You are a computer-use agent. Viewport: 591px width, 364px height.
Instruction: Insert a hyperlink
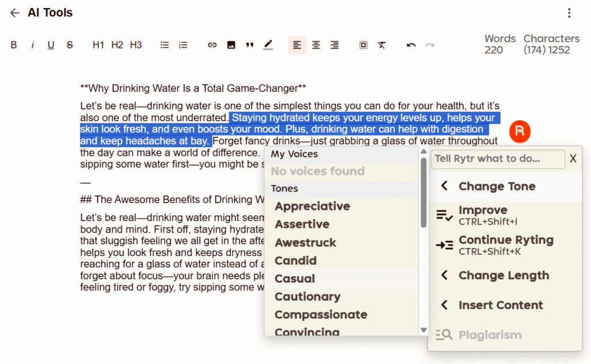(x=212, y=45)
